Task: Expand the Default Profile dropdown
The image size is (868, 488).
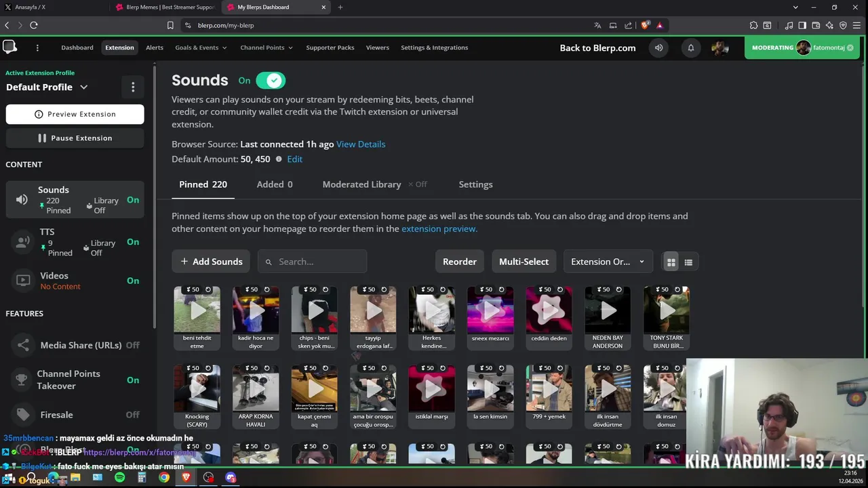Action: 84,87
